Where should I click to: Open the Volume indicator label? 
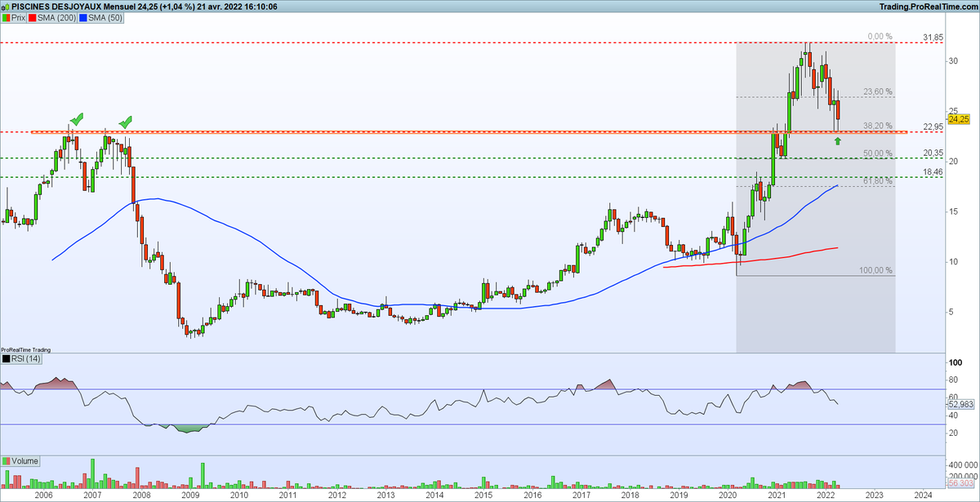[20, 461]
